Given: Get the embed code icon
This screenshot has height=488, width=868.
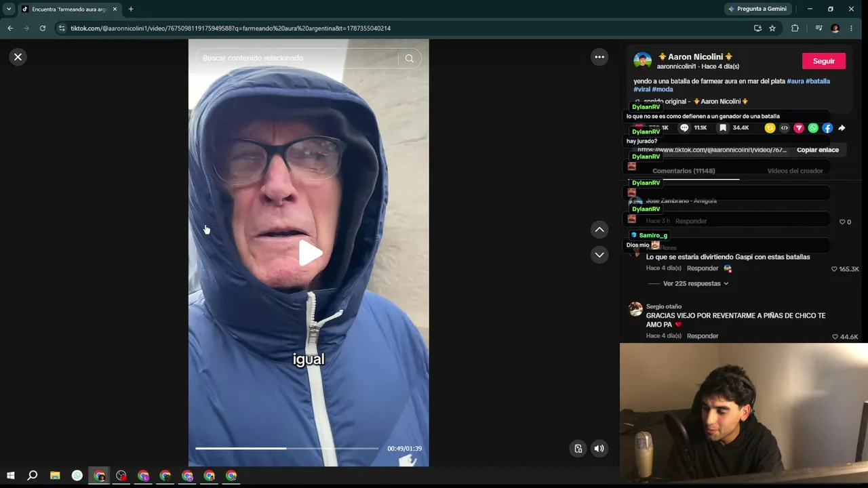Looking at the screenshot, I should (785, 128).
